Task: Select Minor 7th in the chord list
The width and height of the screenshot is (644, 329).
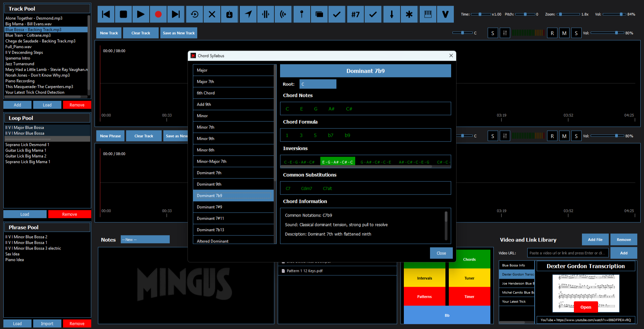Action: coord(233,127)
